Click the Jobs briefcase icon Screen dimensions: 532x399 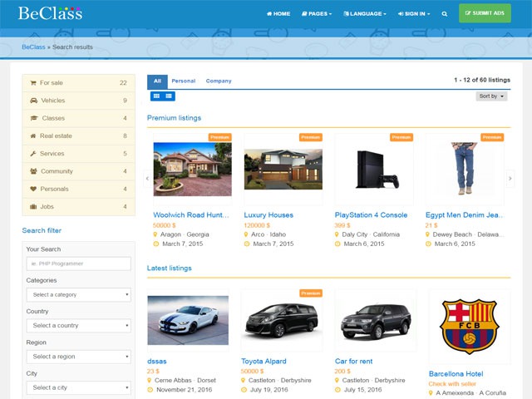(x=33, y=206)
